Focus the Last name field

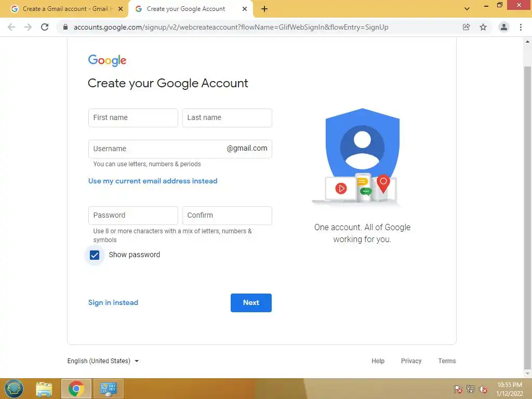pyautogui.click(x=227, y=118)
